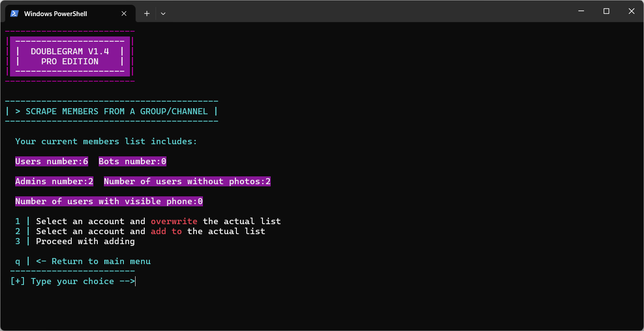Click the highlighted Users number:6 label
The width and height of the screenshot is (644, 331).
[x=52, y=162]
